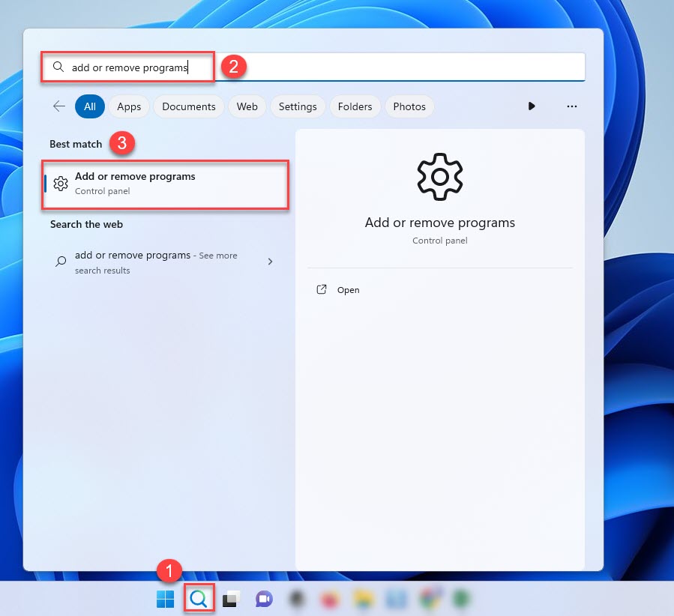Open the search options ellipsis menu
Screen dimensions: 674x616
tap(572, 106)
